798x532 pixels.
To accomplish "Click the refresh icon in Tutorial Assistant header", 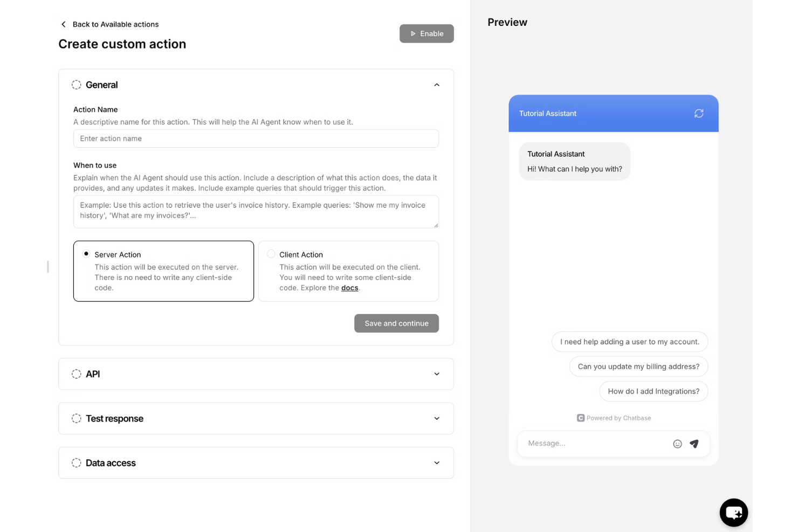I will tap(699, 113).
